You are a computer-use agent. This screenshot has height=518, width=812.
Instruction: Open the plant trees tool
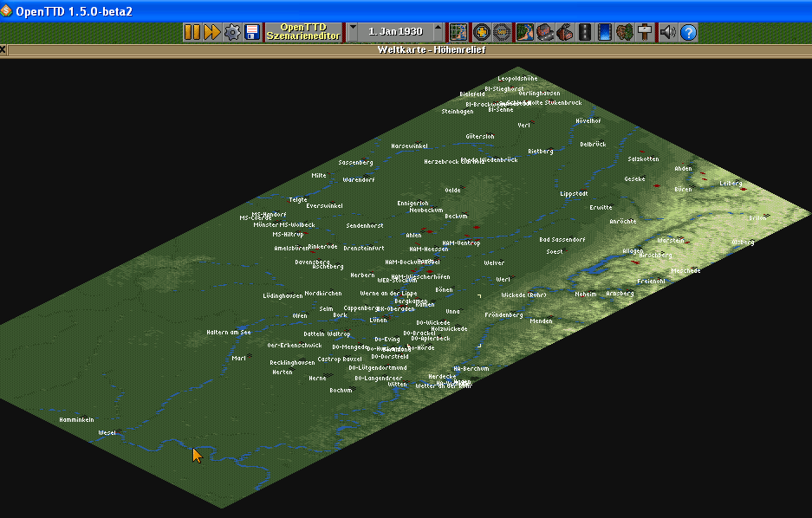pyautogui.click(x=626, y=32)
